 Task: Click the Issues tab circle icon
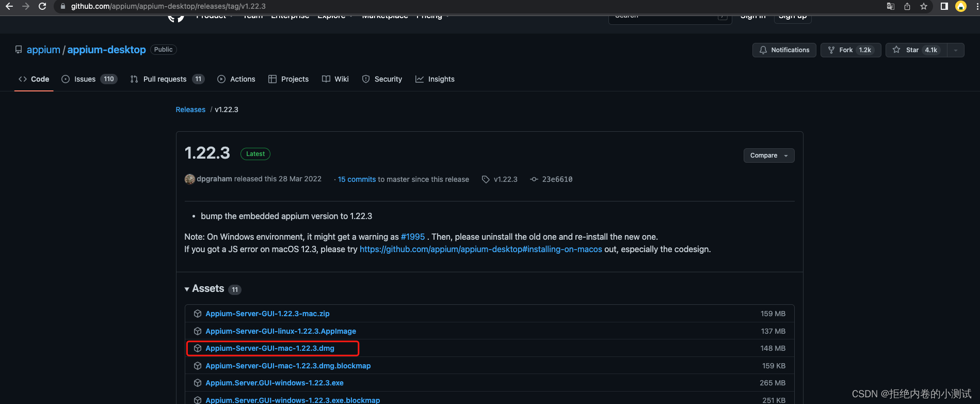coord(66,79)
